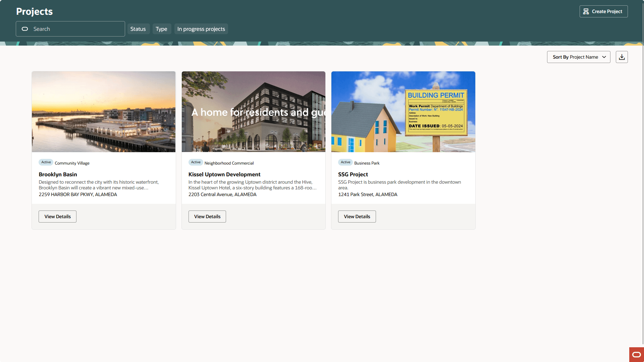The image size is (644, 362).
Task: Select the Business Park label on SSG Project
Action: click(x=367, y=163)
